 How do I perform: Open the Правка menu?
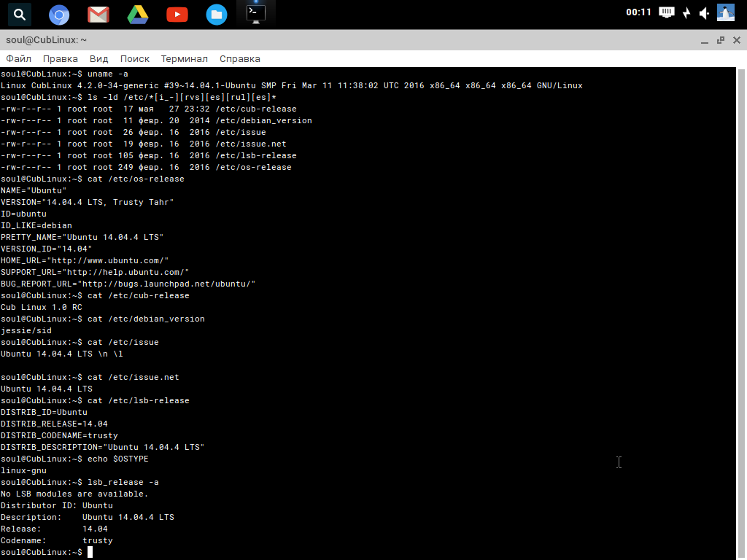tap(60, 58)
